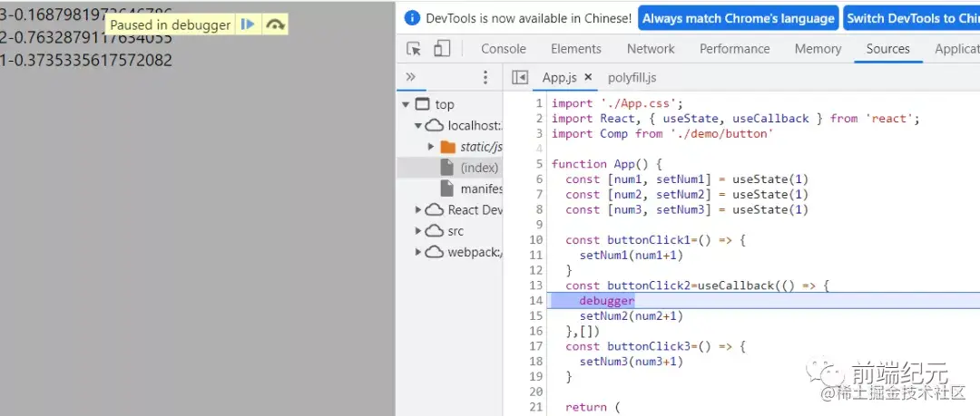Screen dimensions: 980x416
Task: Collapse the localhost tree node
Action: click(418, 126)
